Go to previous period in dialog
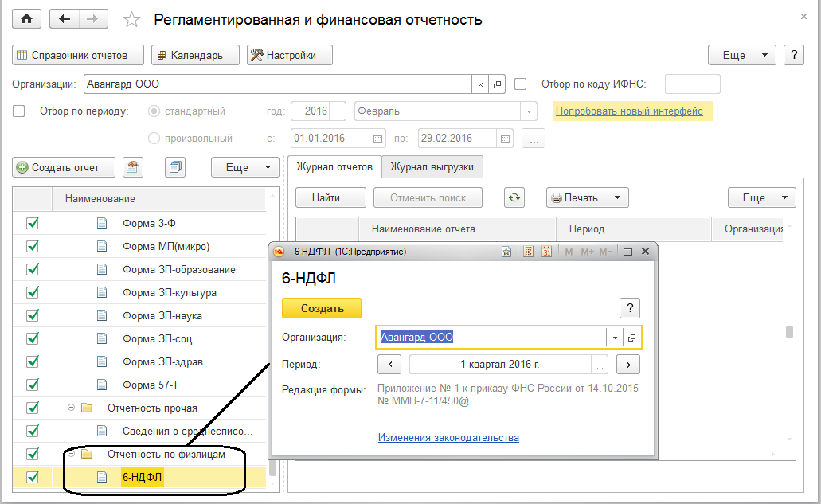Viewport: 821px width, 504px height. coord(390,365)
